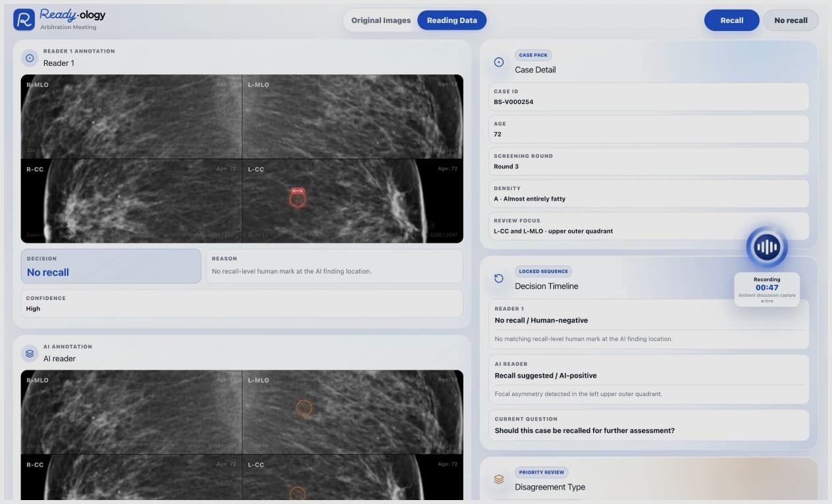832x504 pixels.
Task: Click the Density 'A · Almost entirely fatty' value
Action: pos(530,199)
